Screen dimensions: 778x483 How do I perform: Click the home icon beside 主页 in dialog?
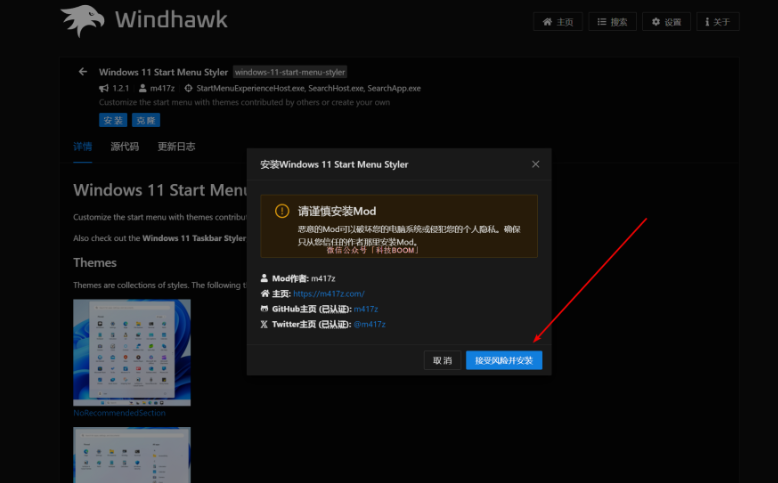[x=264, y=294]
